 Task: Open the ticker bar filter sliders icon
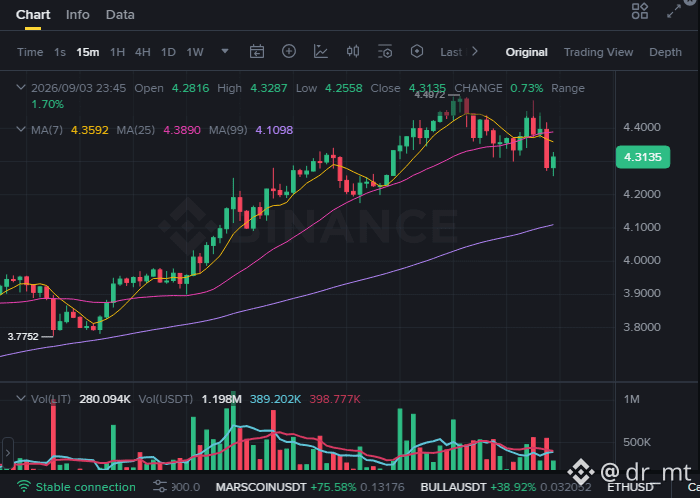(160, 487)
